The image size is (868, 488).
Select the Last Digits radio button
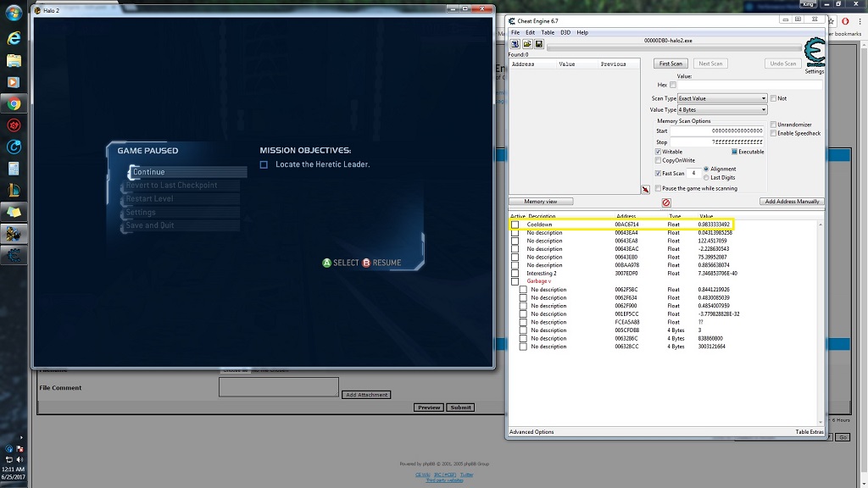(706, 177)
